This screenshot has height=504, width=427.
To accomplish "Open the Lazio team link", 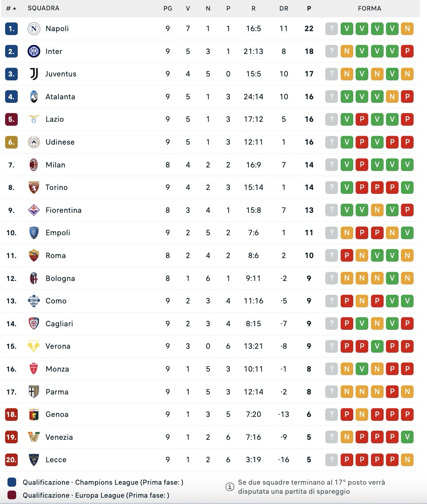I will (54, 119).
